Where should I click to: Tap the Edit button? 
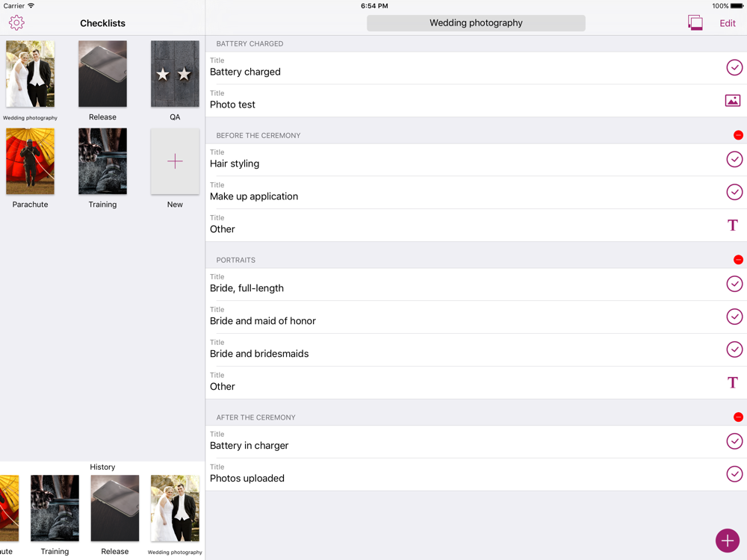[x=727, y=23]
